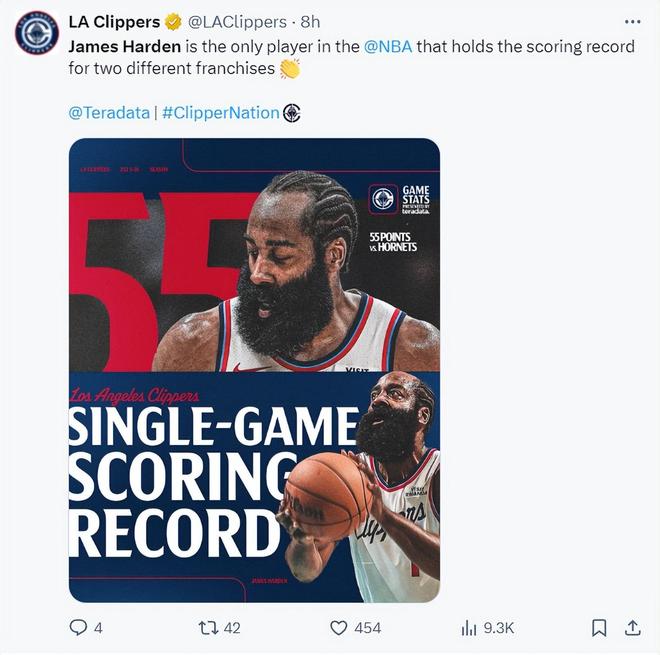
Task: Click the 8h post timestamp
Action: pyautogui.click(x=310, y=22)
